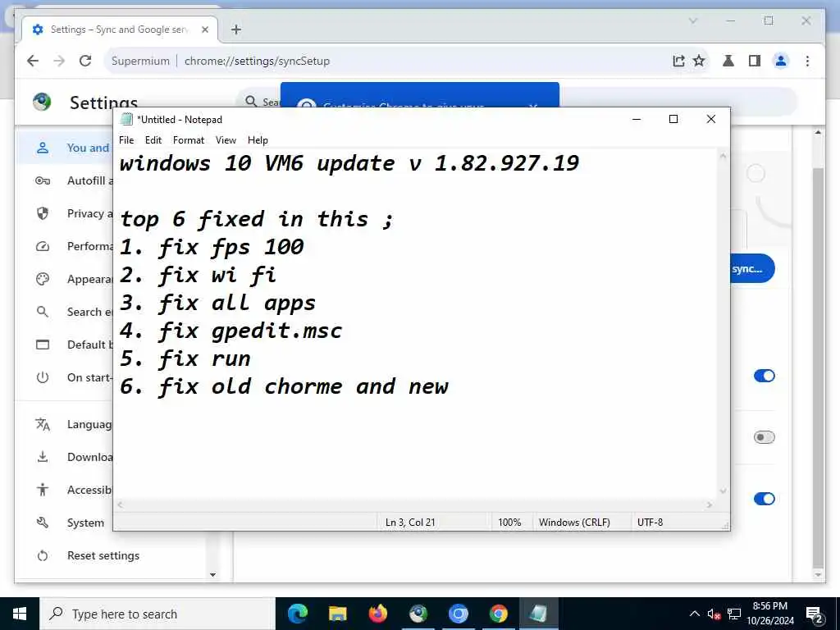This screenshot has width=840, height=630.
Task: Click UTF-8 encoding status entry
Action: (650, 523)
